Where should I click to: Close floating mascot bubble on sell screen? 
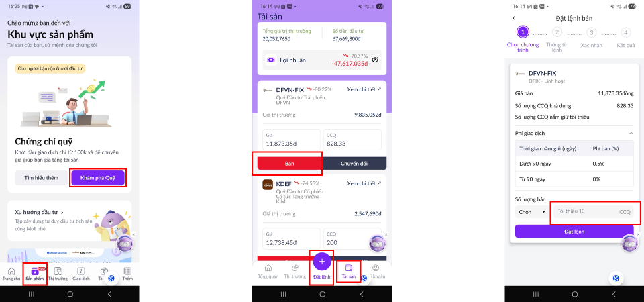pos(639,234)
